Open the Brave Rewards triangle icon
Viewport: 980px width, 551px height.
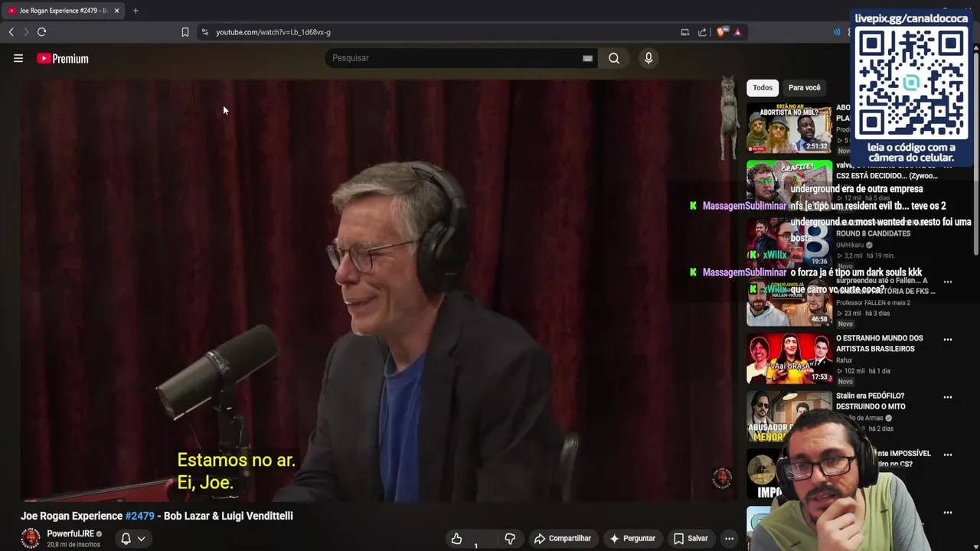[737, 32]
